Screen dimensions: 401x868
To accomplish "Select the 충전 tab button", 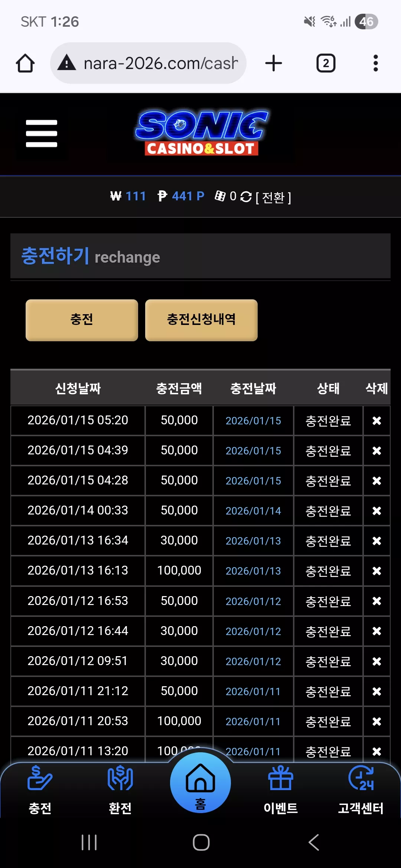I will (82, 320).
